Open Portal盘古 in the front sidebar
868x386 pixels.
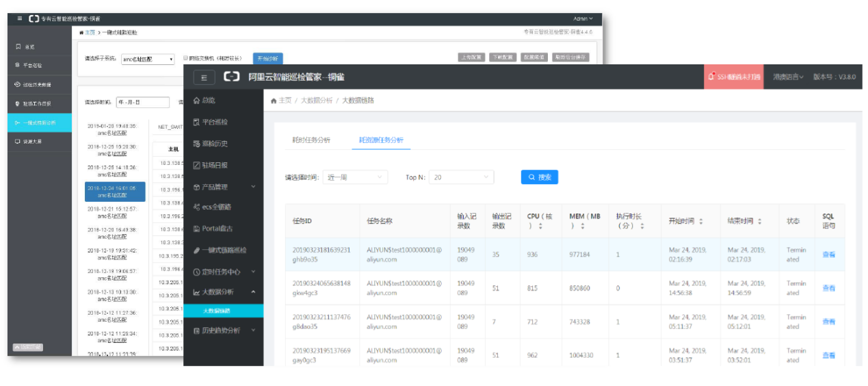click(x=213, y=229)
